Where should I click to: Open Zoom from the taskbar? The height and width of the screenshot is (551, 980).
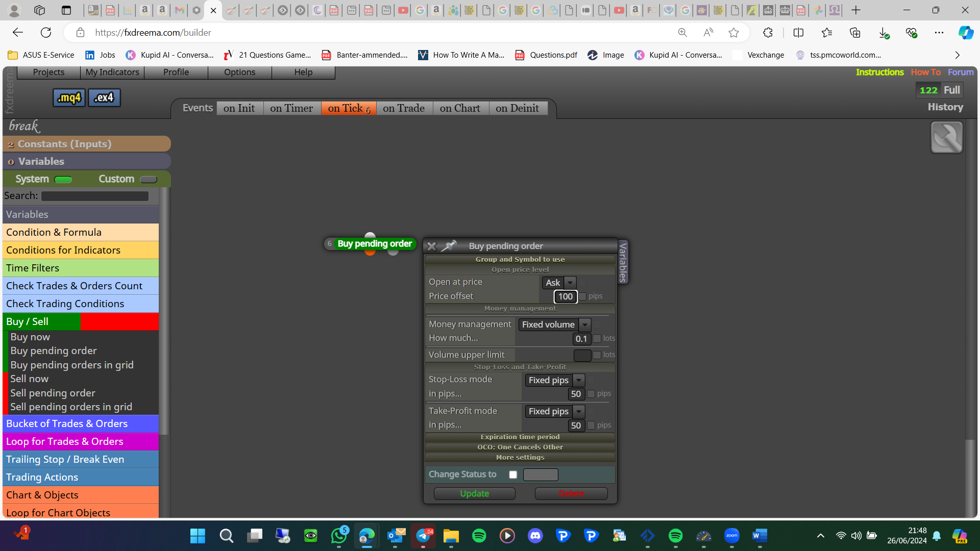(x=731, y=536)
